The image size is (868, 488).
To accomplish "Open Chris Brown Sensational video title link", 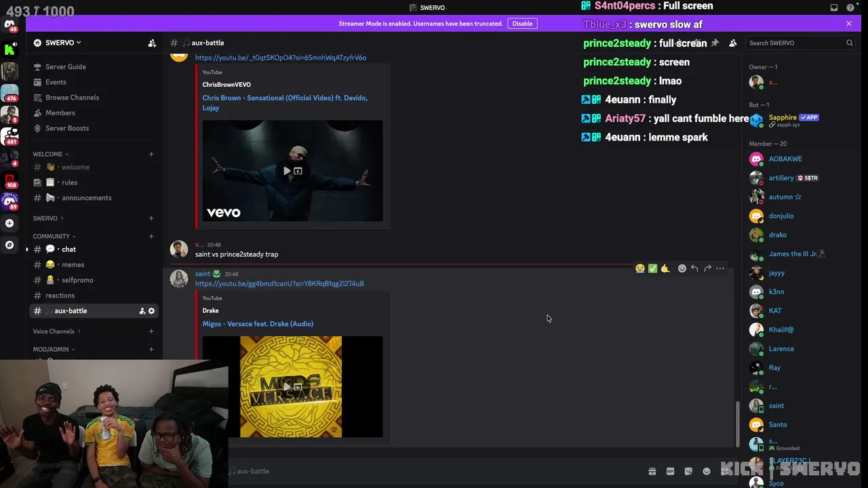I will point(285,103).
